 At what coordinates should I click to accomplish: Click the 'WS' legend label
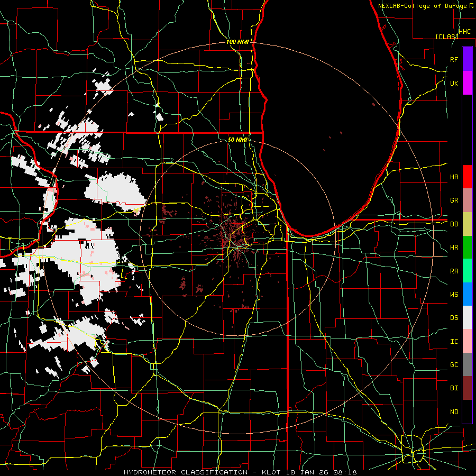[454, 294]
